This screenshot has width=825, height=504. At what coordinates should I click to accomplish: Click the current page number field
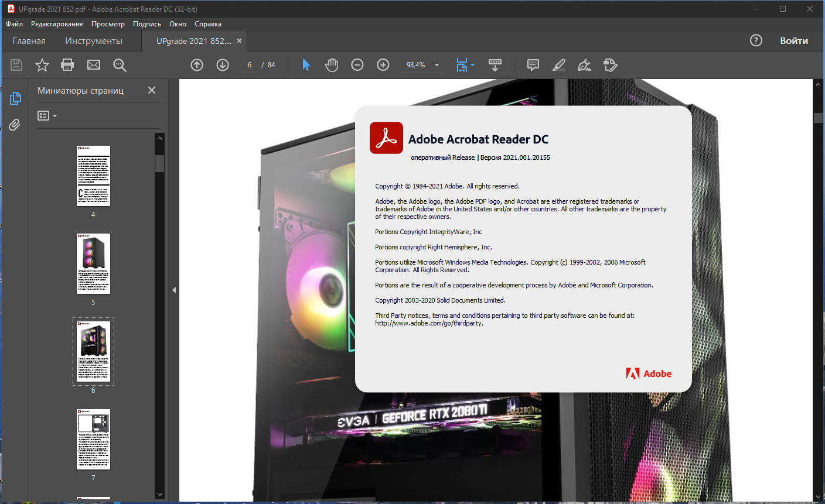click(250, 65)
